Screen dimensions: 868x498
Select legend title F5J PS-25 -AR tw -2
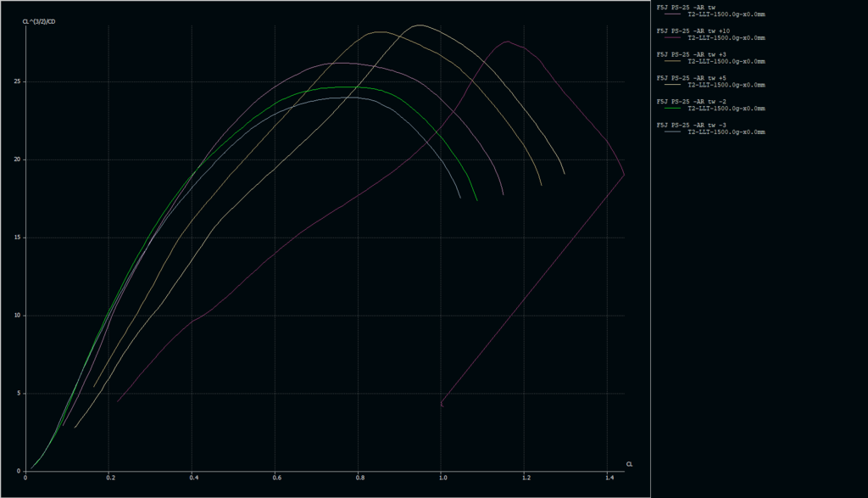[692, 101]
